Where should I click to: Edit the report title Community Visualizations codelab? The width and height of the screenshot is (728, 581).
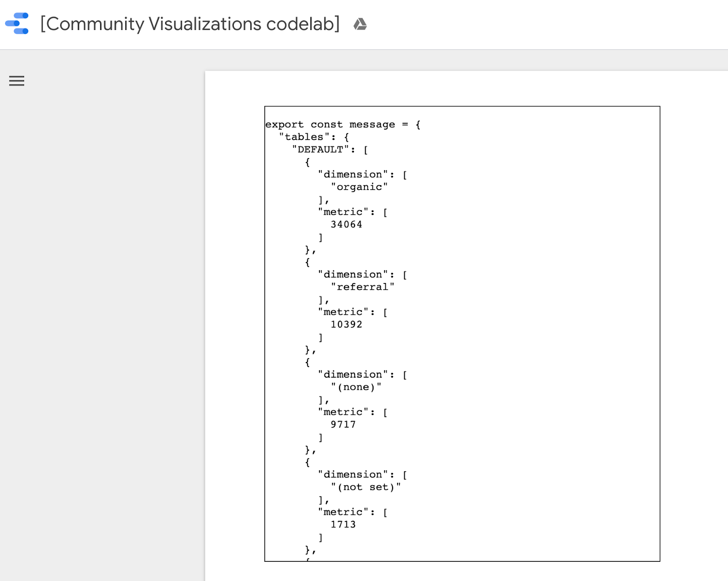[190, 24]
